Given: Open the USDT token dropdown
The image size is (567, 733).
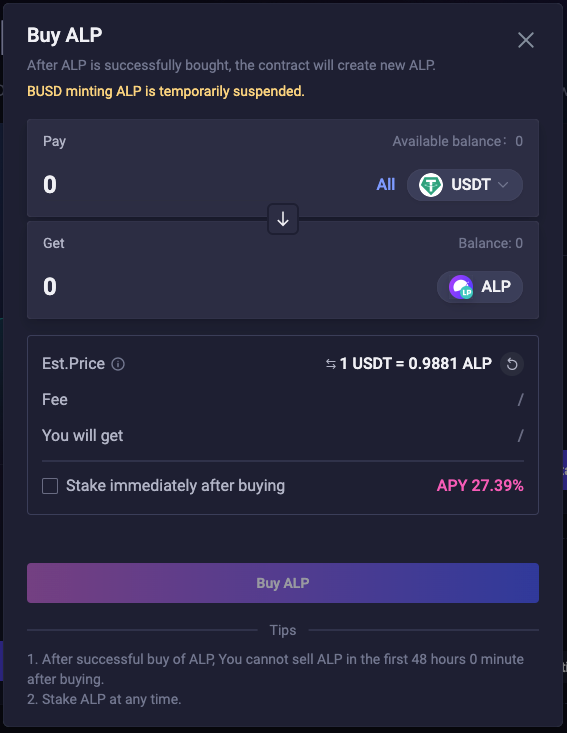Looking at the screenshot, I should [465, 185].
